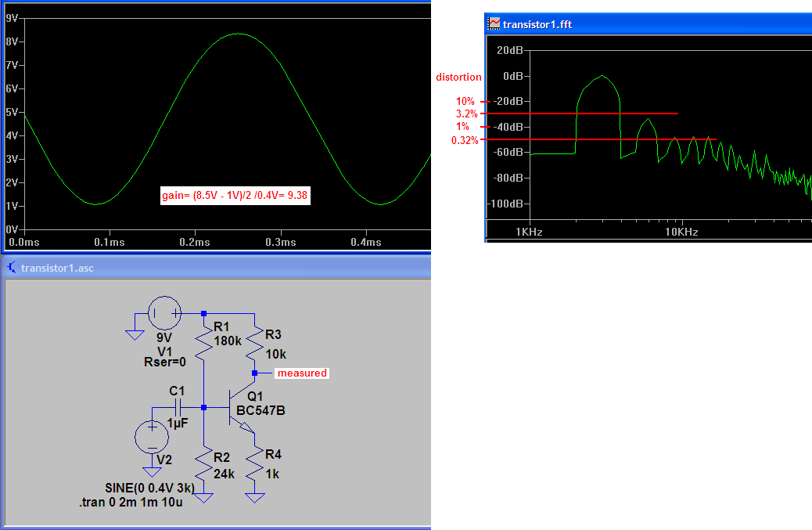Click the 8V label on voltage axis

[x=12, y=41]
